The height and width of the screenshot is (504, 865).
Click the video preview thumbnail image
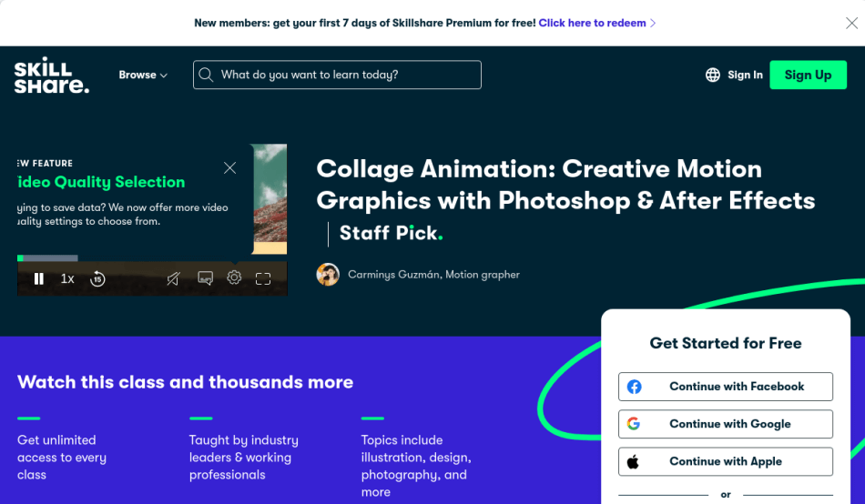[x=270, y=199]
